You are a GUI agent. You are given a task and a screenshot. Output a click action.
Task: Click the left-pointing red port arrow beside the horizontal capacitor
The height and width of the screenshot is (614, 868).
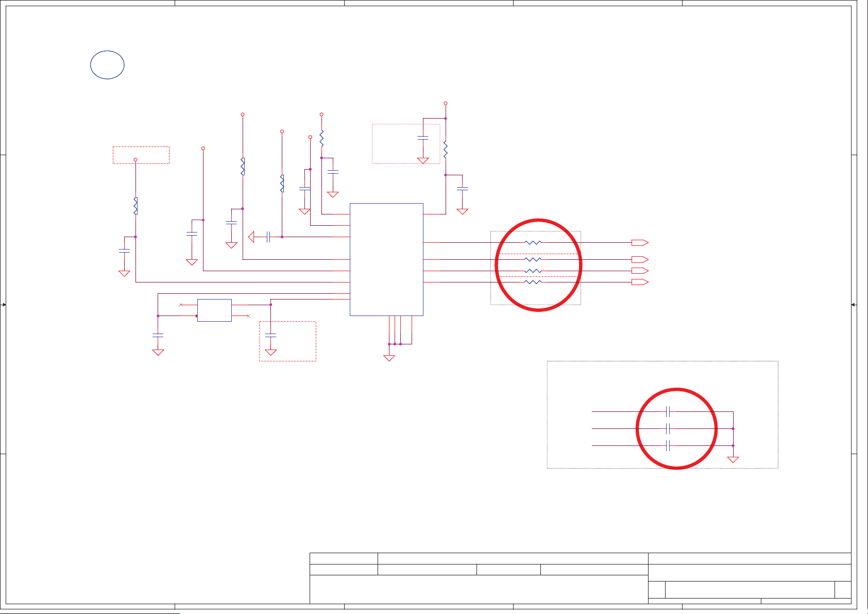coord(251,237)
